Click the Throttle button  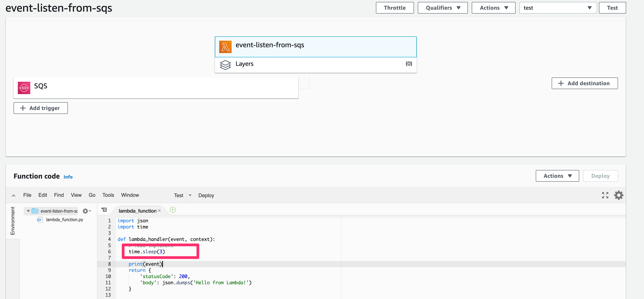(x=395, y=8)
